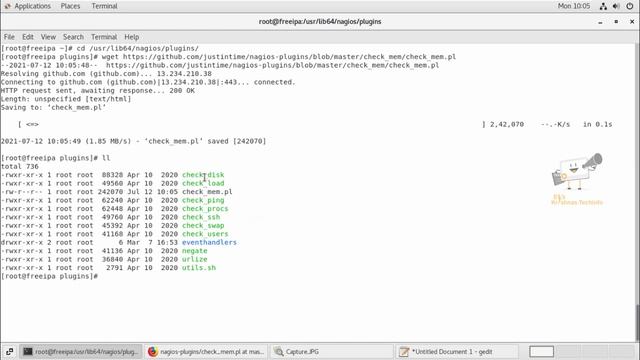Maximize the terminal window

coord(616,22)
